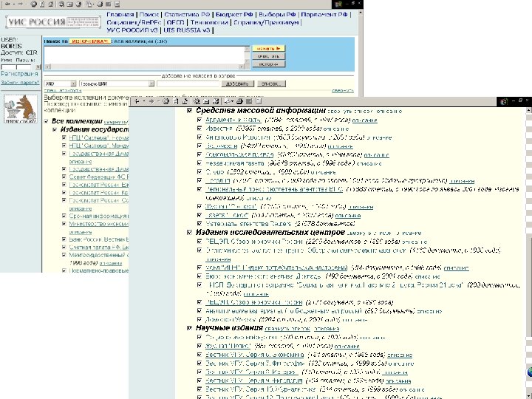Viewport: 532px width, 399px height.
Task: Click the Edit icon in the rear window toolbar
Action: click(108, 4)
